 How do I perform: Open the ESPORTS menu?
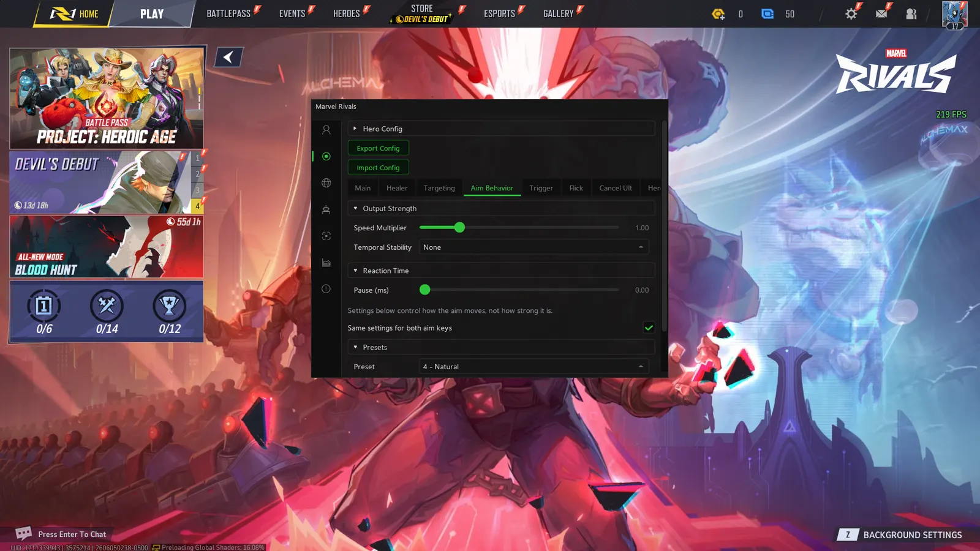500,13
